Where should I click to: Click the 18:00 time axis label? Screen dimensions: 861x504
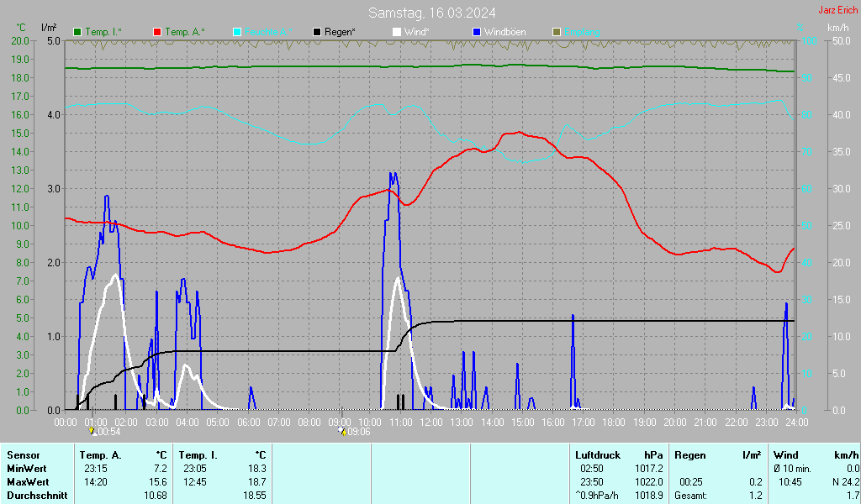[x=614, y=421]
